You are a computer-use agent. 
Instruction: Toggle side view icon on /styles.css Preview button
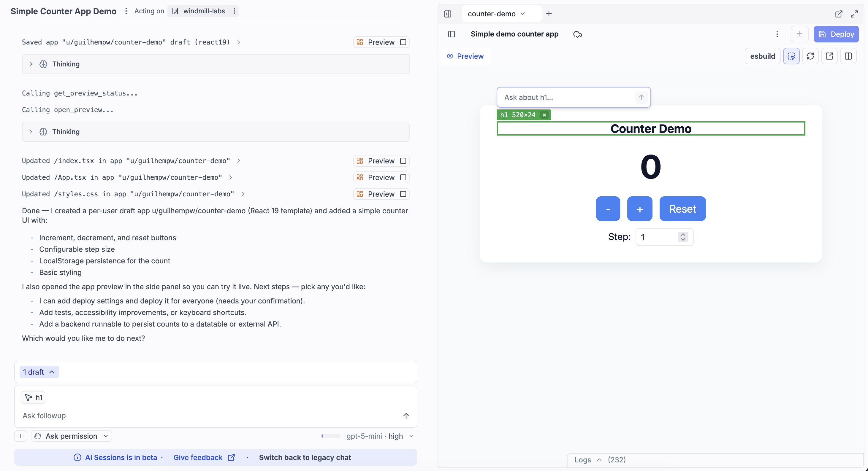(403, 194)
